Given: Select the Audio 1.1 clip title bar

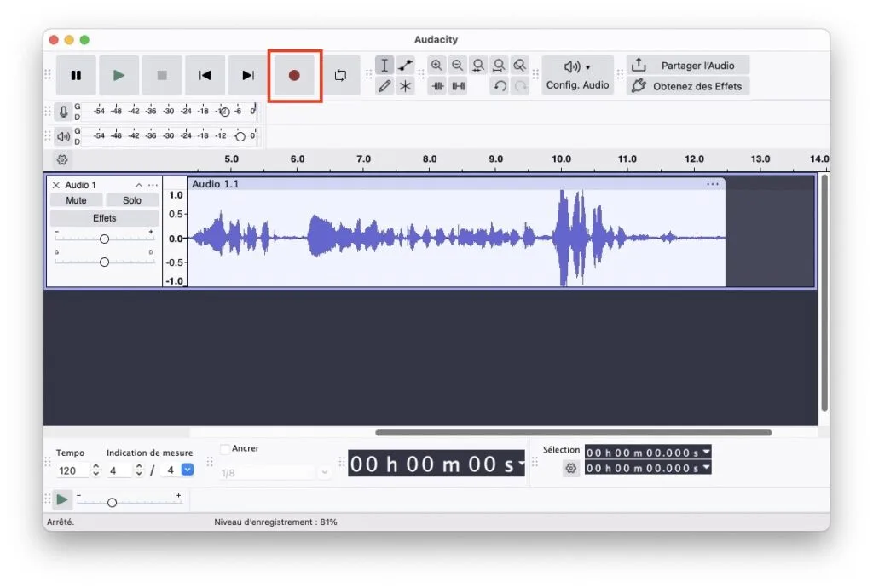Looking at the screenshot, I should tap(457, 184).
